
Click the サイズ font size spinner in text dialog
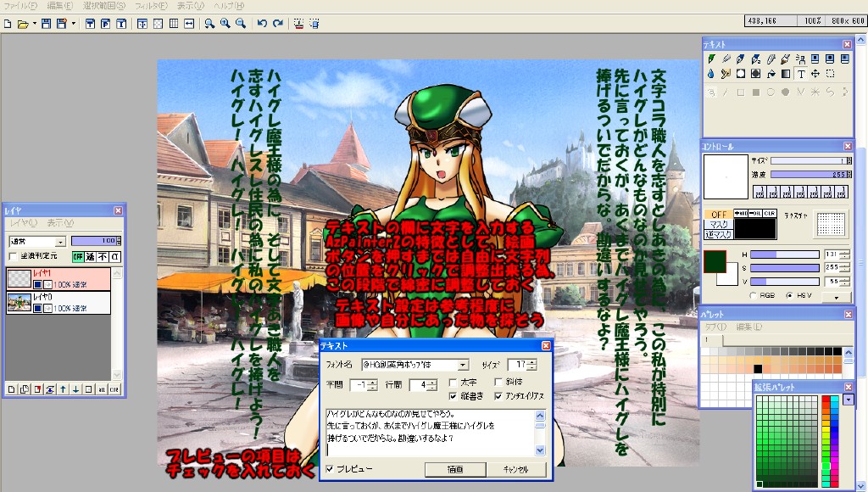(x=532, y=365)
